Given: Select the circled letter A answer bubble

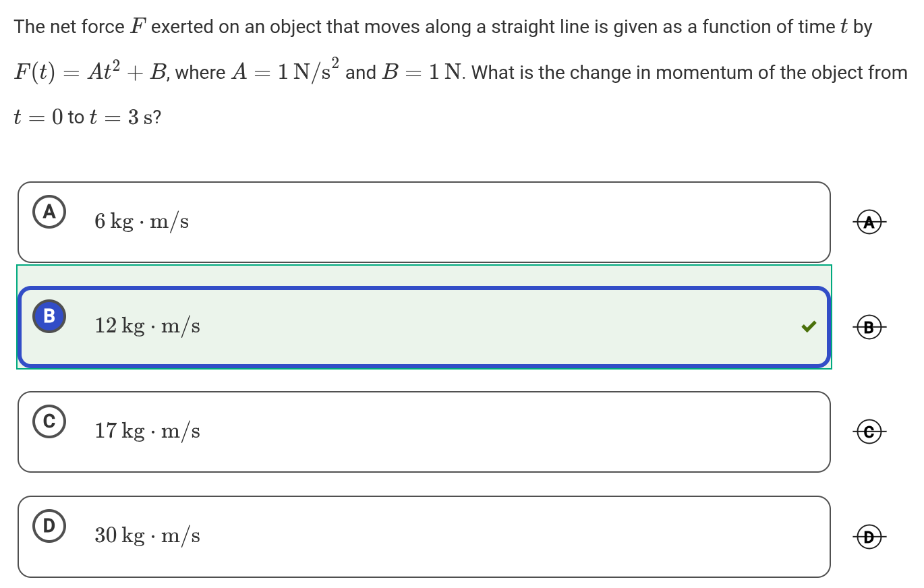Looking at the screenshot, I should pos(49,212).
